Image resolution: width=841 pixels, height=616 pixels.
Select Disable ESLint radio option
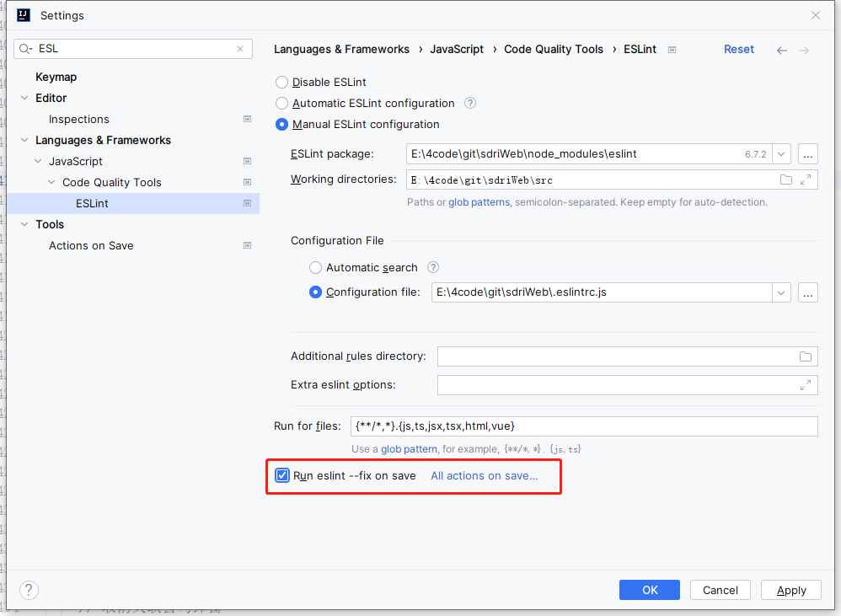pyautogui.click(x=281, y=83)
